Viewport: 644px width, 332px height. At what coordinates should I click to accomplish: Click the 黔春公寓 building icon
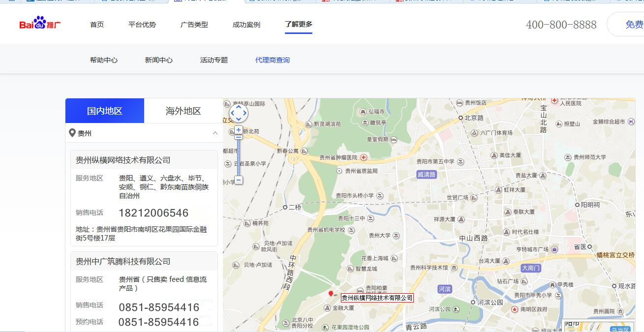304,151
